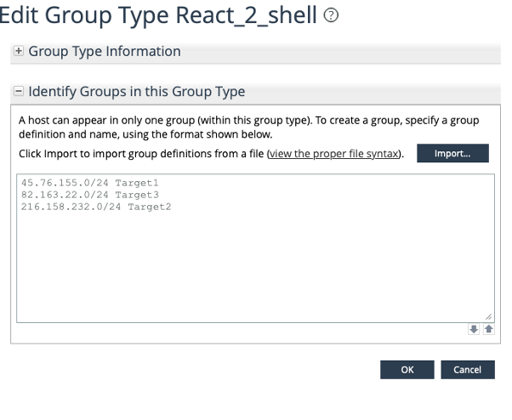Click the up arrow icon below the text area

488,330
